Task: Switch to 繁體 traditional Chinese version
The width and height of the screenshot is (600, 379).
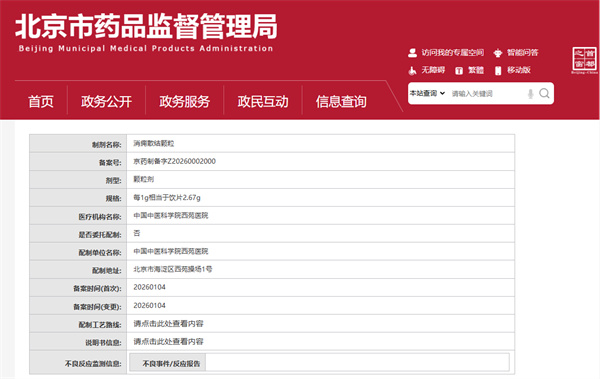Action: pos(476,70)
